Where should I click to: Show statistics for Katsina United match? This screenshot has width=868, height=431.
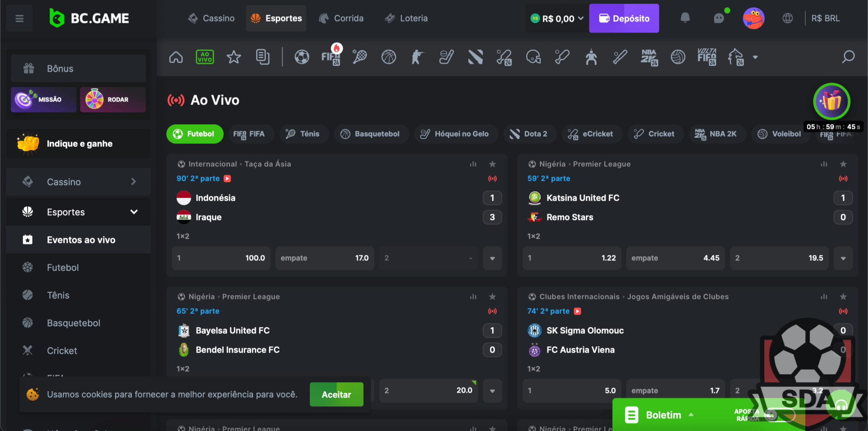(x=824, y=164)
